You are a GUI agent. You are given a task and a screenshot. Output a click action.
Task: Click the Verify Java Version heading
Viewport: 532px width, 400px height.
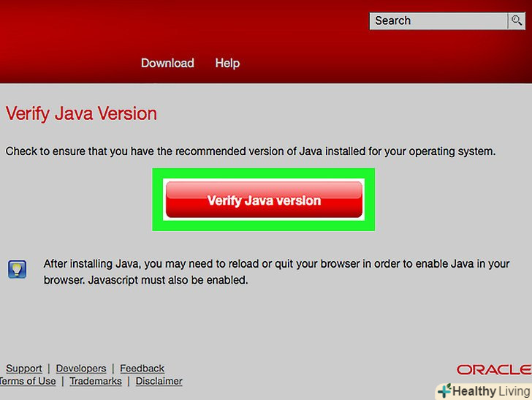(81, 114)
